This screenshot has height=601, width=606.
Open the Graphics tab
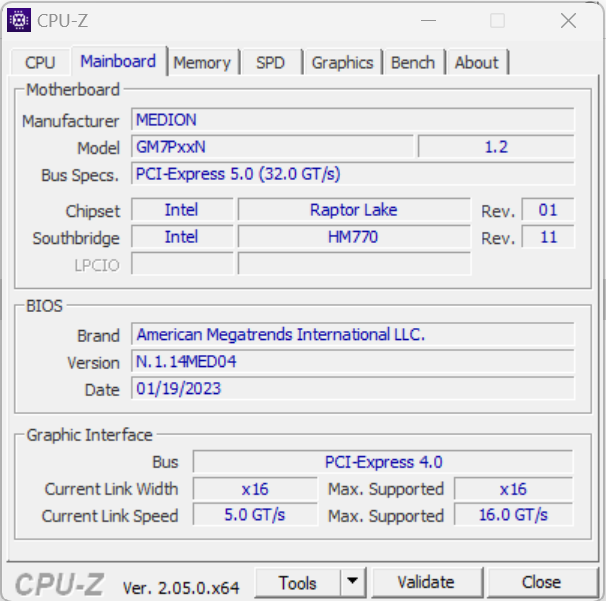pyautogui.click(x=342, y=62)
